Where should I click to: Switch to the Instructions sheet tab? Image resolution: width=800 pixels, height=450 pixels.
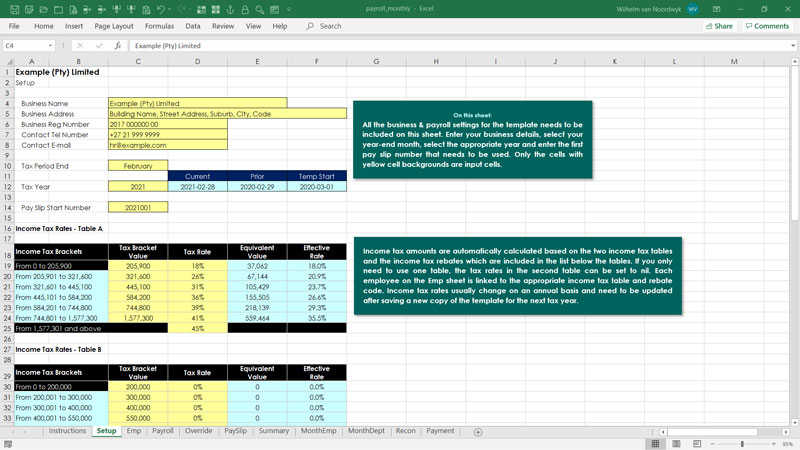67,431
